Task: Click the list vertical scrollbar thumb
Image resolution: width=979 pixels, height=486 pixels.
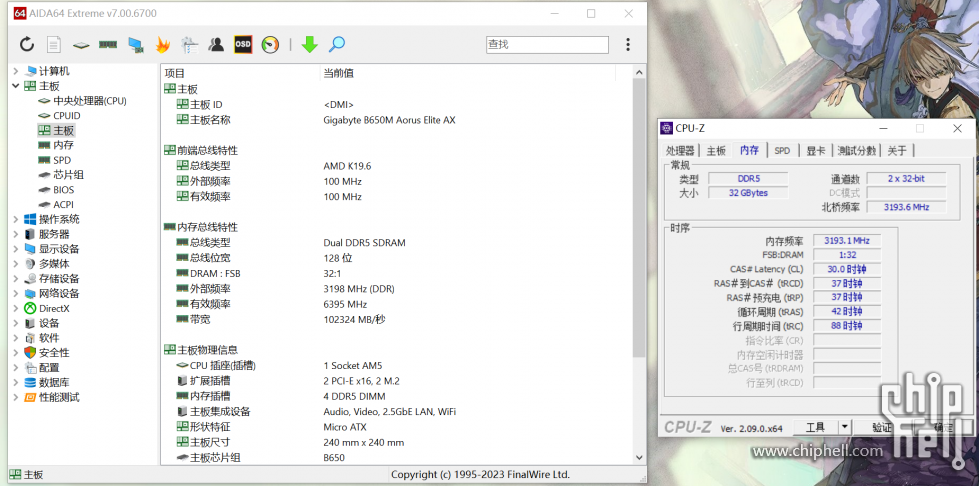Action: pyautogui.click(x=639, y=218)
